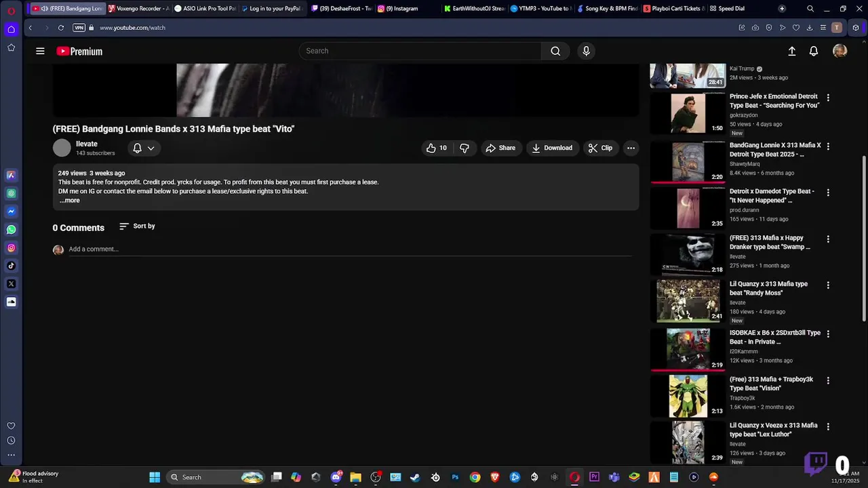Open Lil Quanzy Randy Moss video title
Image resolution: width=868 pixels, height=488 pixels.
(768, 289)
